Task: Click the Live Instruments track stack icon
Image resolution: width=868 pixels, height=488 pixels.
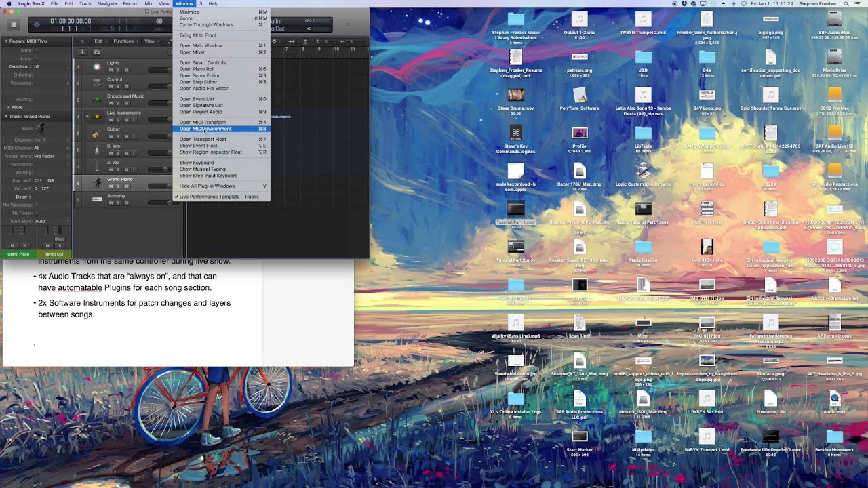Action: tap(97, 117)
